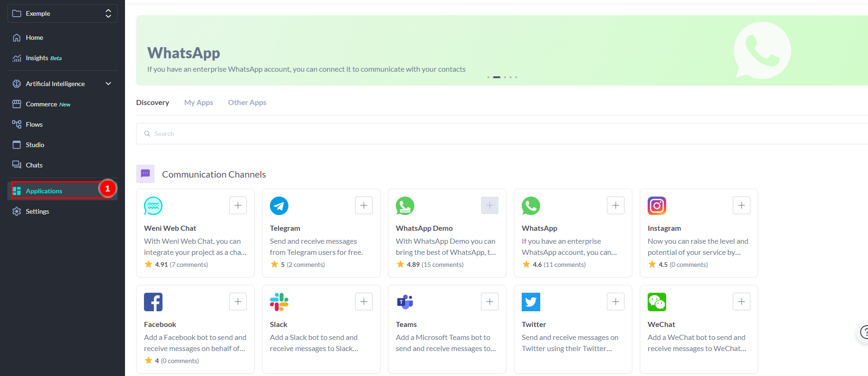Add the Telegram app with plus button

click(x=363, y=205)
